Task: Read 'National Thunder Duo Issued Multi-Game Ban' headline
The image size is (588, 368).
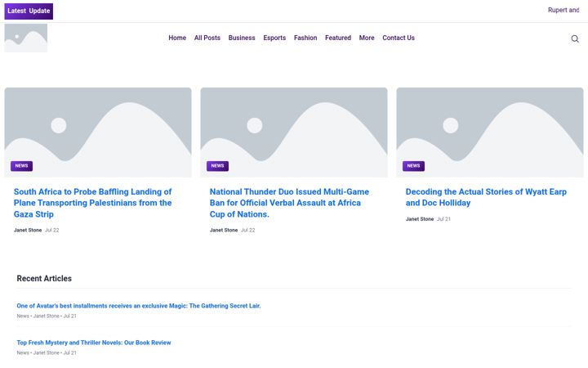Action: point(289,203)
